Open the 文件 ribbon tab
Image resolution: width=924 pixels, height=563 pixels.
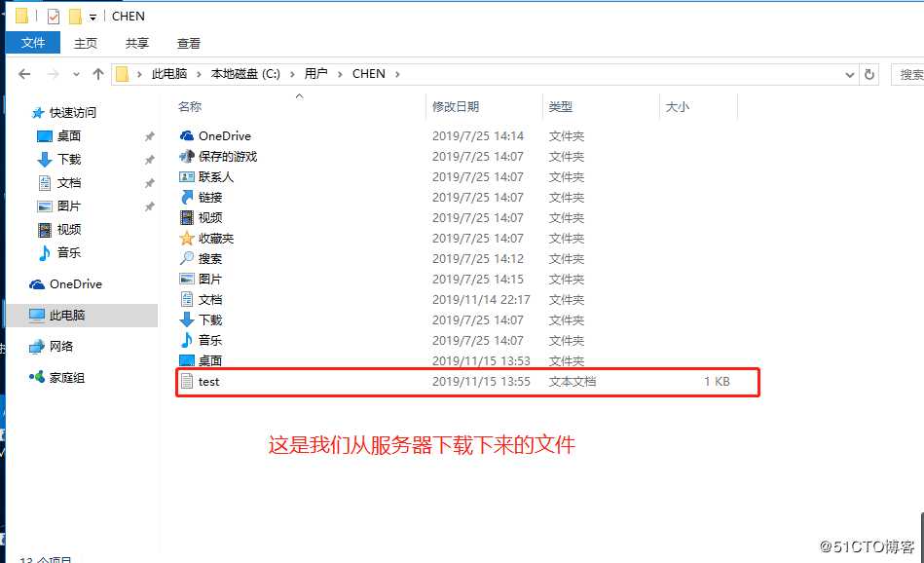[33, 43]
